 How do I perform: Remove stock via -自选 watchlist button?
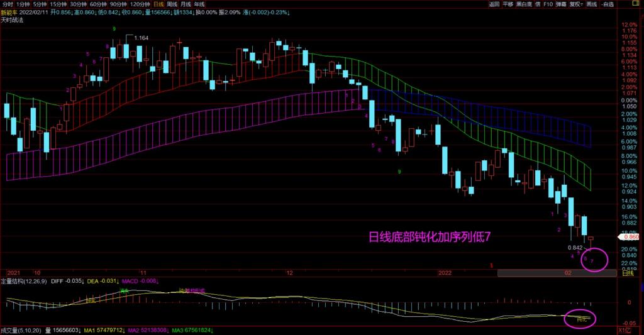pos(608,4)
